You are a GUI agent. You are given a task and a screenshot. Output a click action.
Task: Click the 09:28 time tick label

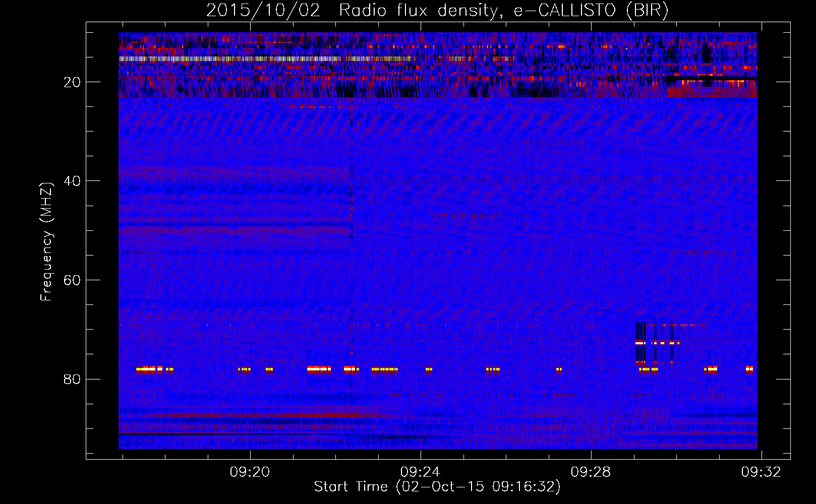point(591,472)
